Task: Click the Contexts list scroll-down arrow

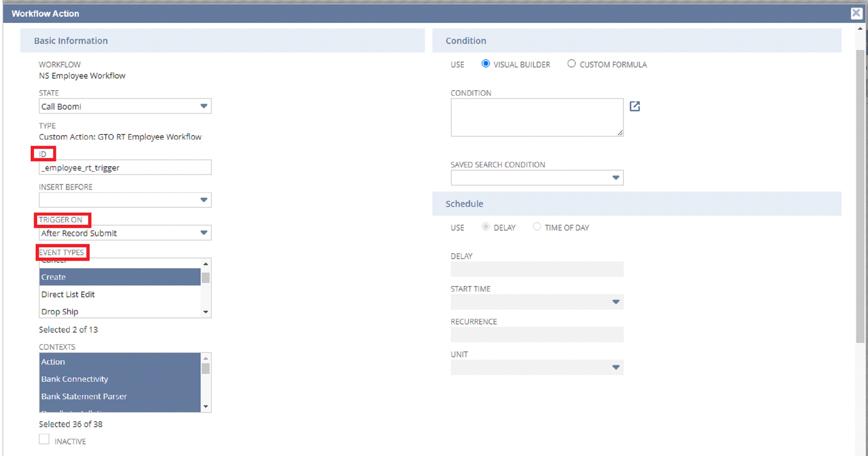Action: [206, 406]
